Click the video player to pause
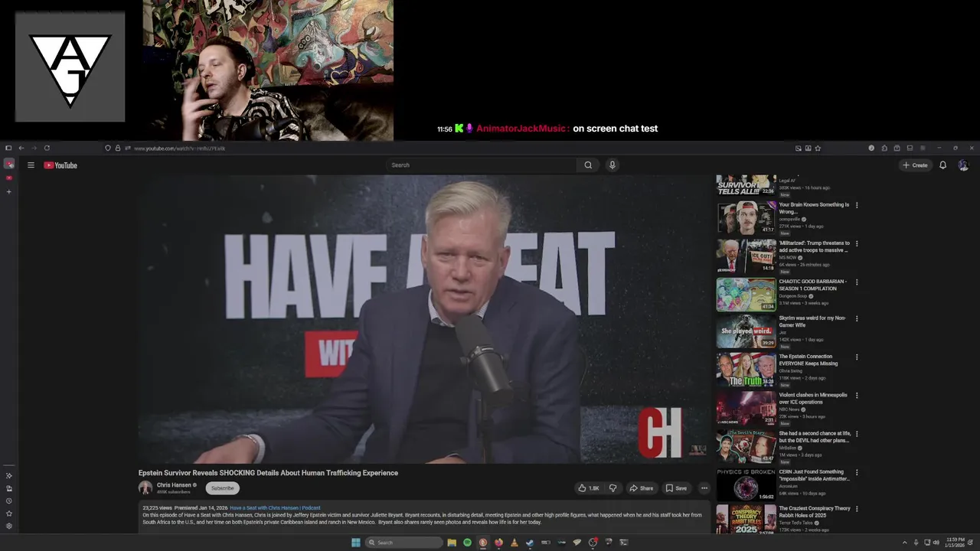Screen dimensions: 980x551 [425, 319]
